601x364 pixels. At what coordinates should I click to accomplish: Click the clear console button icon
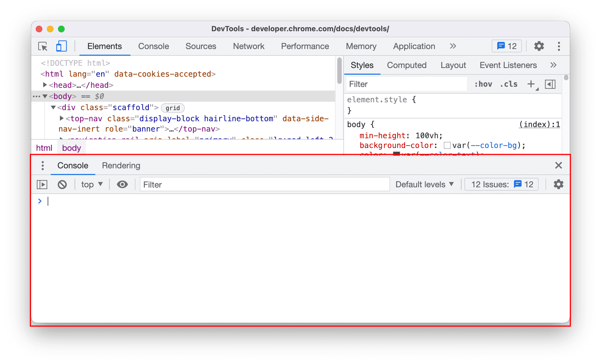(x=62, y=184)
